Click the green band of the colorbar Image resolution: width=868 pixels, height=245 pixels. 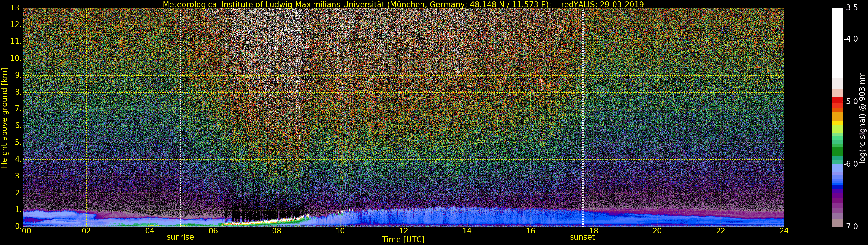(837, 151)
